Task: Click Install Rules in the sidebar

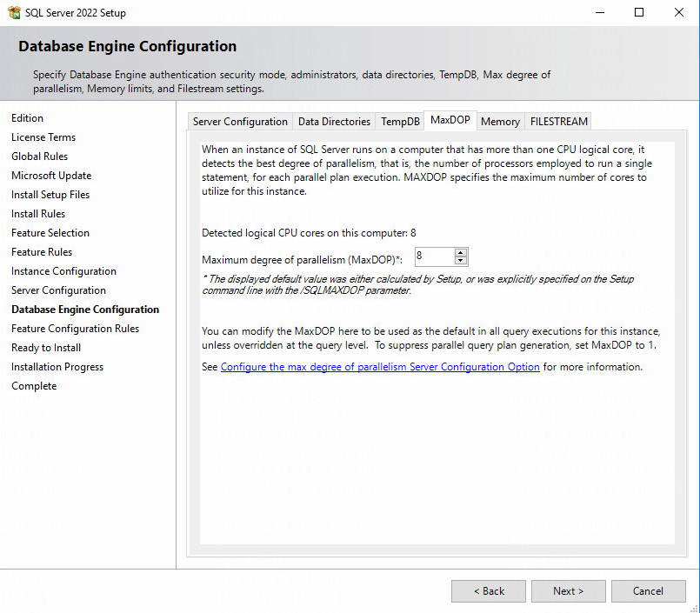Action: (x=38, y=214)
